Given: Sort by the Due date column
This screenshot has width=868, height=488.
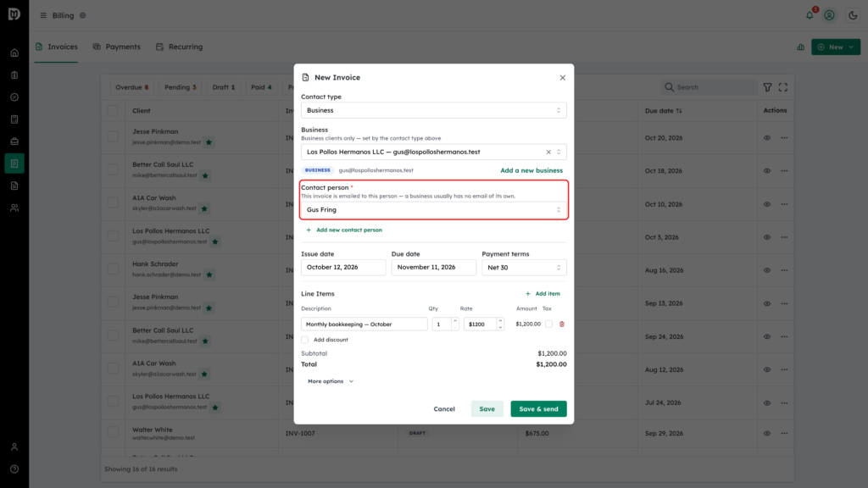Looking at the screenshot, I should (663, 111).
